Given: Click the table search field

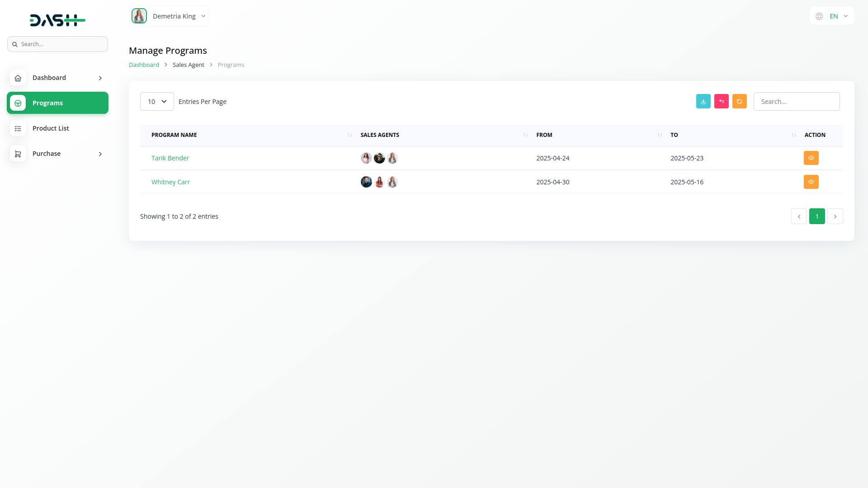Looking at the screenshot, I should pos(797,102).
